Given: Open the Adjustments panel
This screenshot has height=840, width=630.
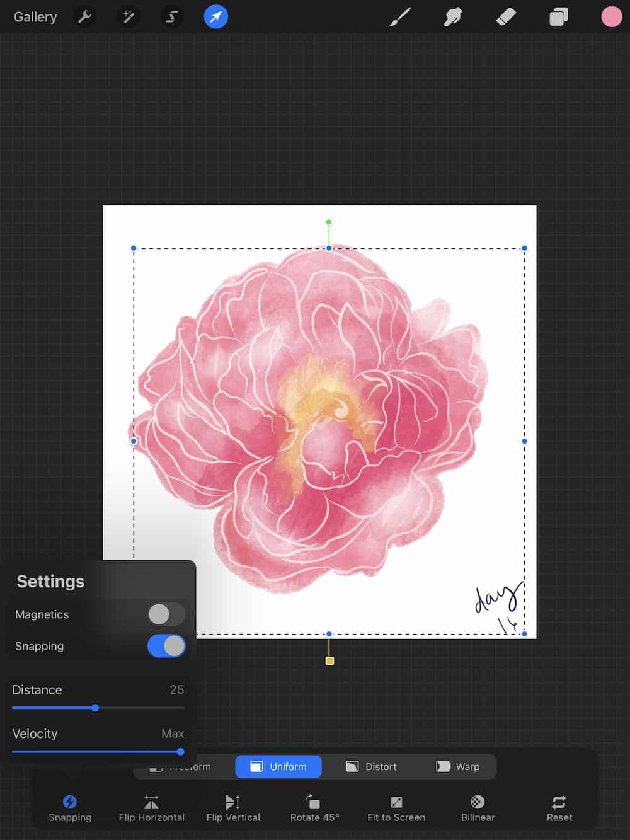Looking at the screenshot, I should click(x=128, y=17).
